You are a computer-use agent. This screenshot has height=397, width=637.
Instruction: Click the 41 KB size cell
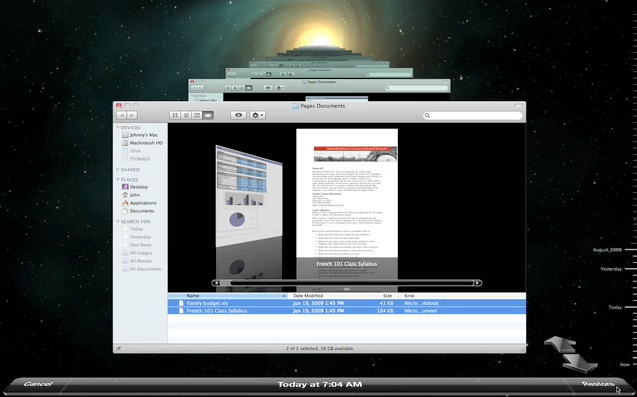(x=386, y=303)
